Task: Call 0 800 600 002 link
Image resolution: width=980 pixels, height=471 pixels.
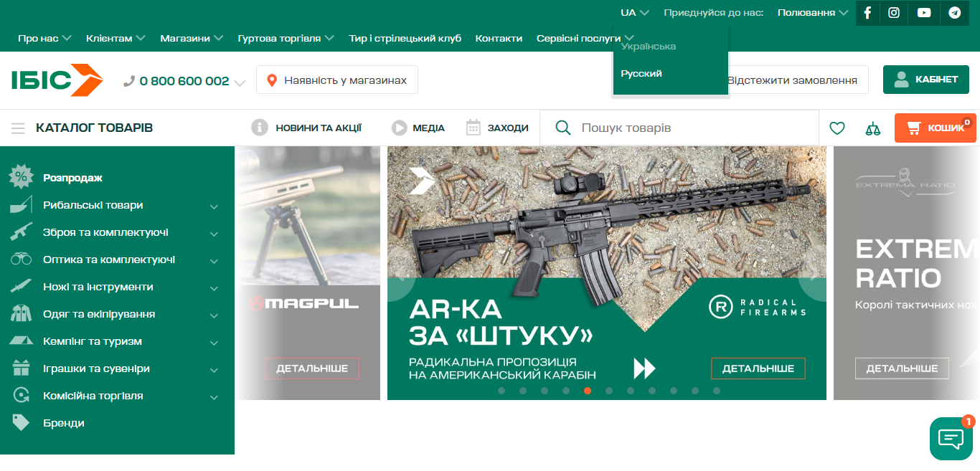Action: (184, 81)
